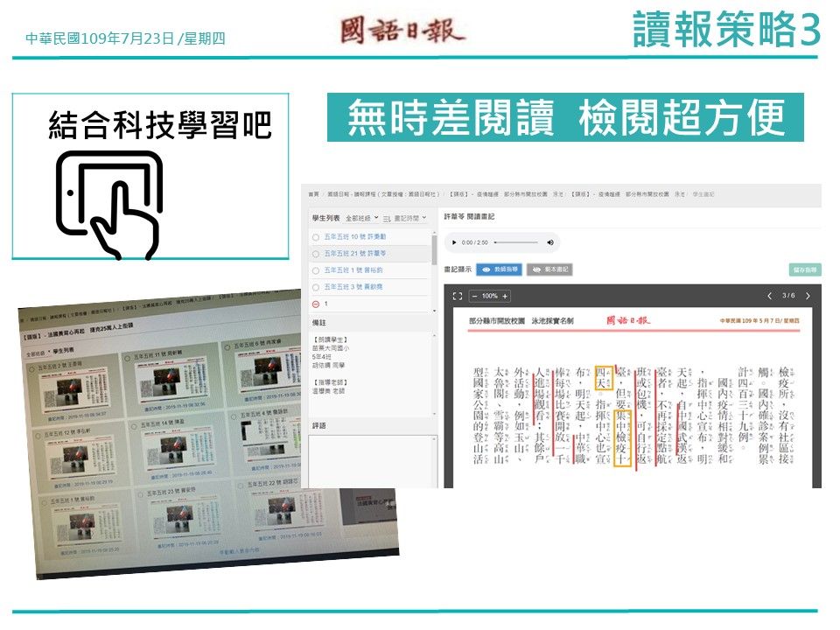Click the fullscreen icon in viewer toolbar
Viewport: 840px width, 630px height.
(x=457, y=296)
